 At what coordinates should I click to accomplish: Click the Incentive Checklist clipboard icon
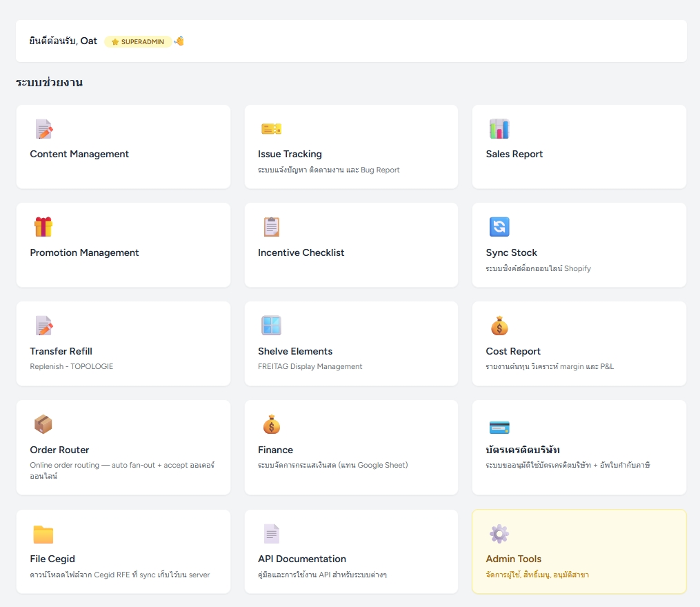pyautogui.click(x=272, y=227)
